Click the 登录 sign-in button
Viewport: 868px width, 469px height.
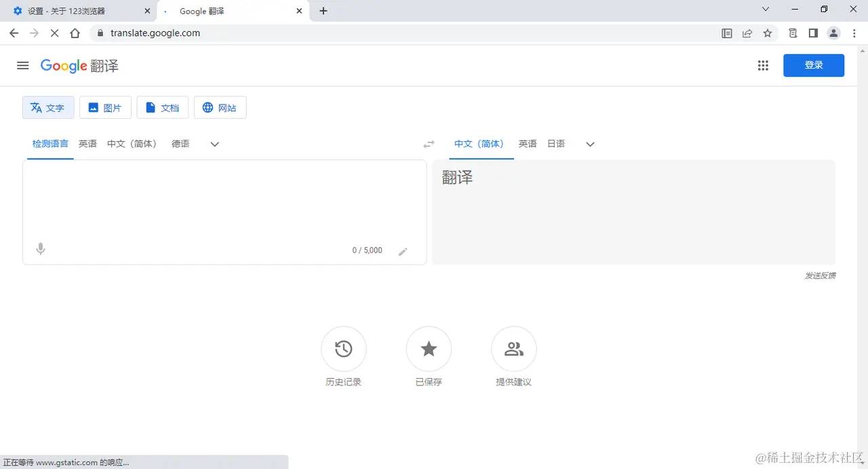pos(813,65)
